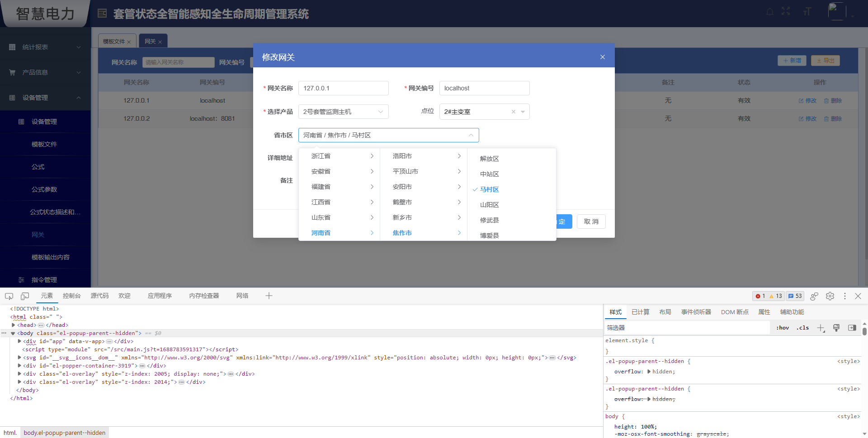Activate DevTools inspect element picker icon
The height and width of the screenshot is (438, 868).
pyautogui.click(x=9, y=296)
